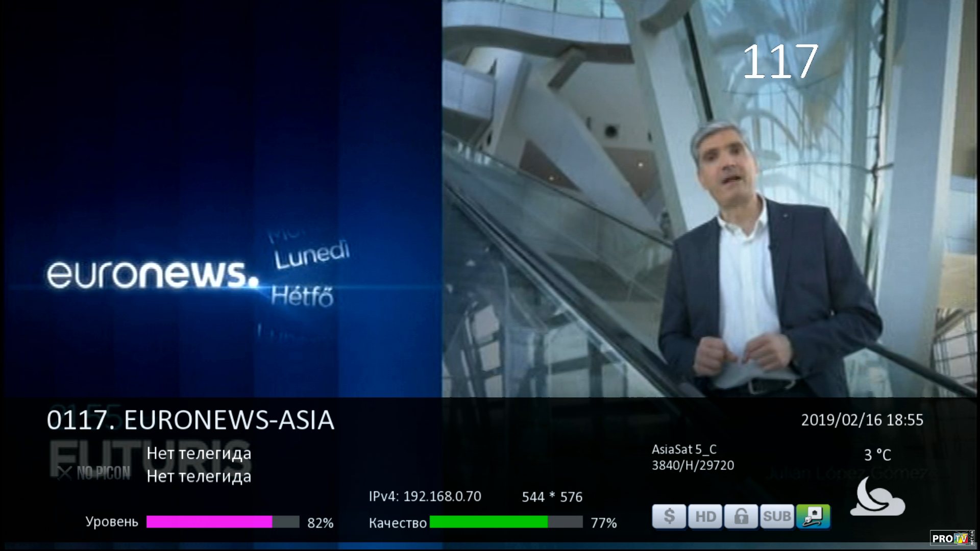The height and width of the screenshot is (551, 980).
Task: Click the padlock encryption status icon
Action: [741, 516]
